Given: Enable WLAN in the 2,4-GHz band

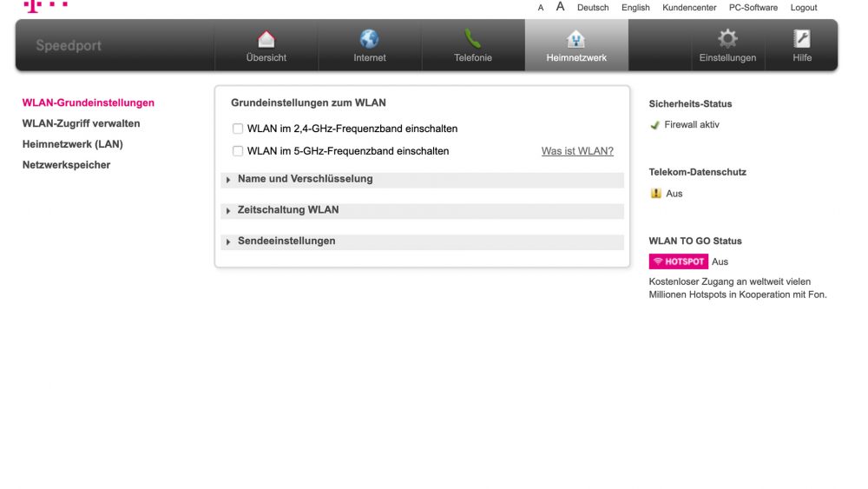Looking at the screenshot, I should (238, 129).
